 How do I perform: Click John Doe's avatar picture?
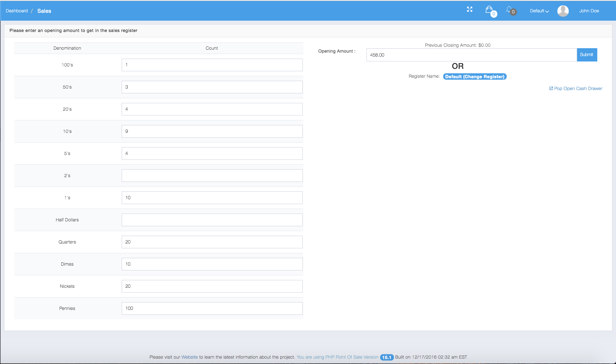tap(563, 11)
